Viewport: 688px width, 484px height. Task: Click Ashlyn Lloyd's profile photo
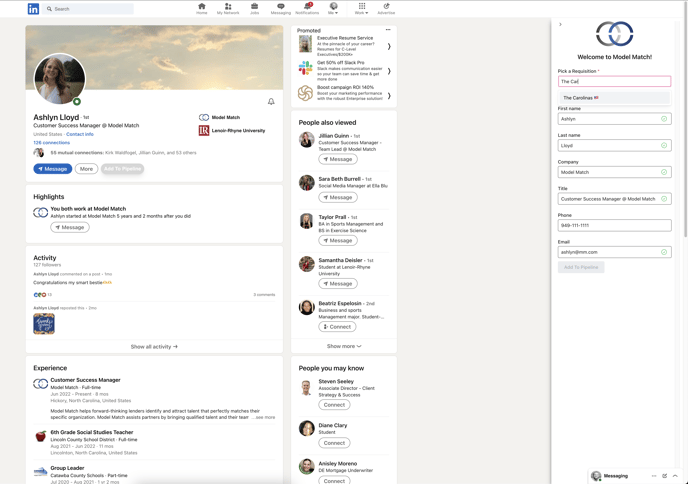pos(60,79)
